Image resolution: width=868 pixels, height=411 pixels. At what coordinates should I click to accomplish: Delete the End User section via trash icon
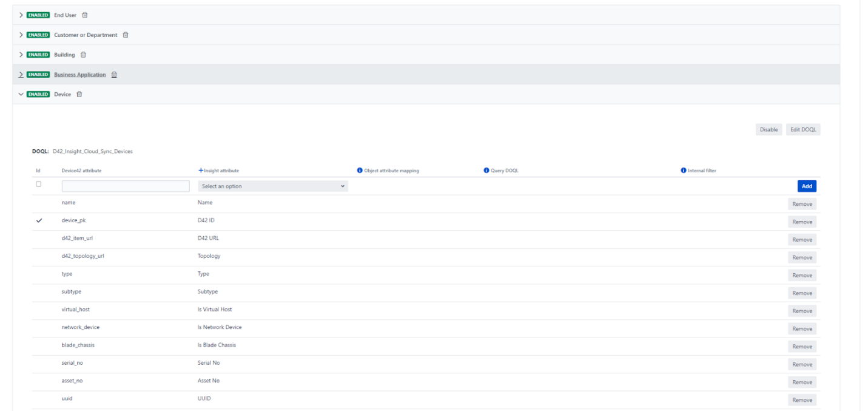[85, 15]
